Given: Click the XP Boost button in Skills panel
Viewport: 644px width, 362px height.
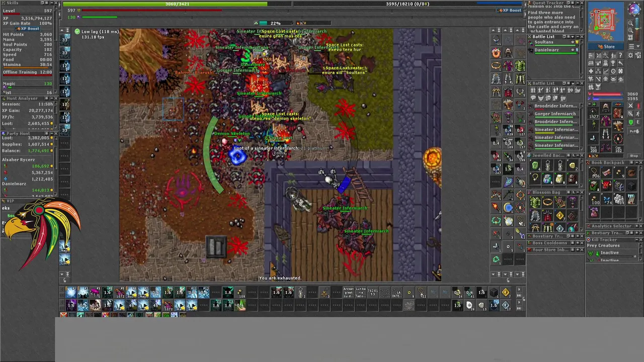Looking at the screenshot, I should [28, 29].
